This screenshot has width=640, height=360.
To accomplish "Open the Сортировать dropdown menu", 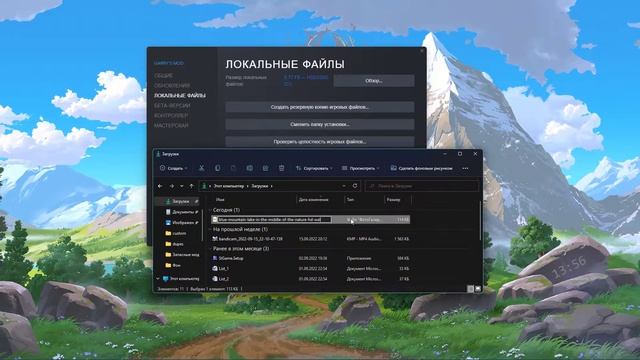I will pos(314,168).
